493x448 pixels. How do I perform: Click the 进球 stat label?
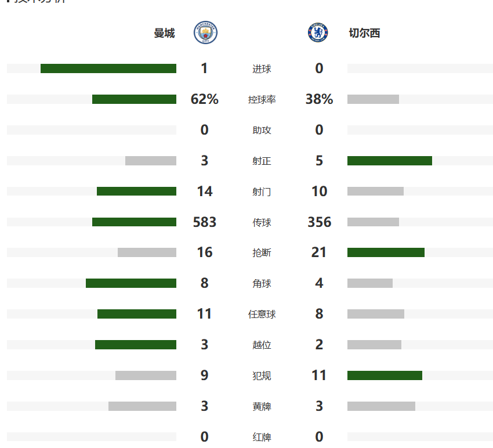pyautogui.click(x=262, y=69)
